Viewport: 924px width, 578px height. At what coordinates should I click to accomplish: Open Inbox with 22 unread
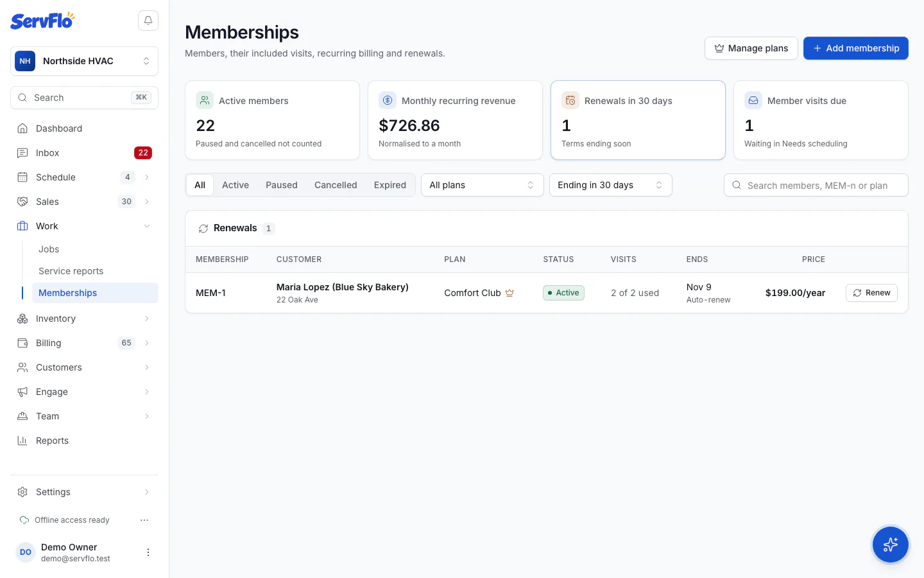(x=84, y=153)
